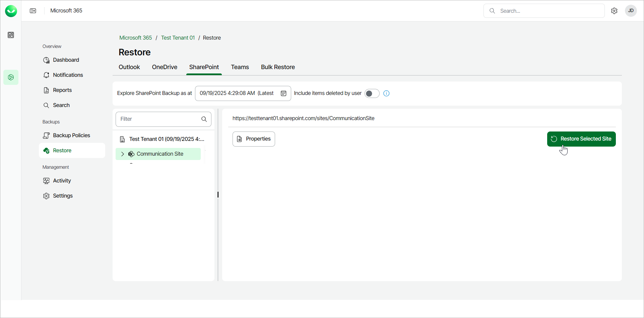The width and height of the screenshot is (644, 318).
Task: Switch to the OneDrive tab
Action: coord(165,67)
